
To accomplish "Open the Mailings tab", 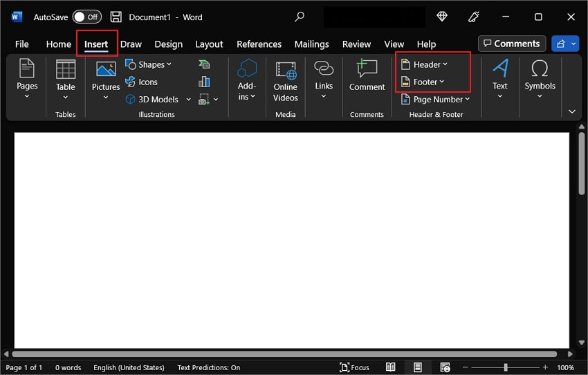I will [x=311, y=44].
